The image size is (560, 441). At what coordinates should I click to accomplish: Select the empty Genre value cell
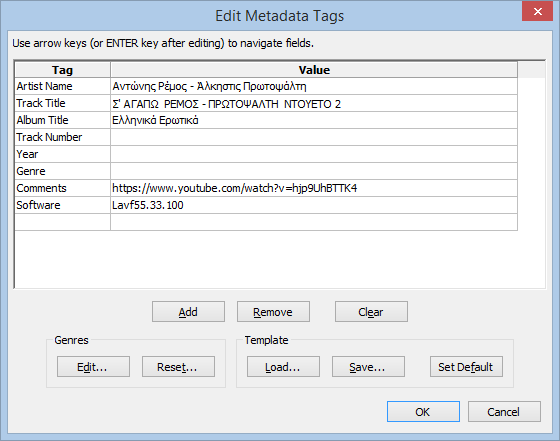[314, 171]
